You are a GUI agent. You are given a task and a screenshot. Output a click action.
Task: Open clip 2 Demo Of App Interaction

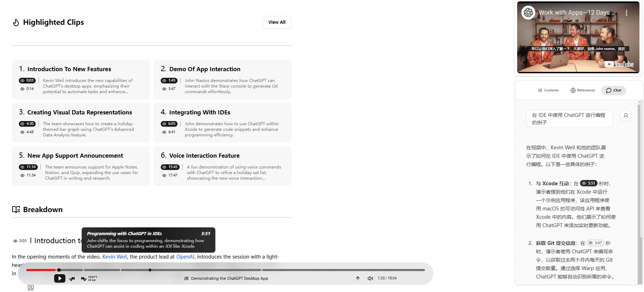click(x=223, y=80)
